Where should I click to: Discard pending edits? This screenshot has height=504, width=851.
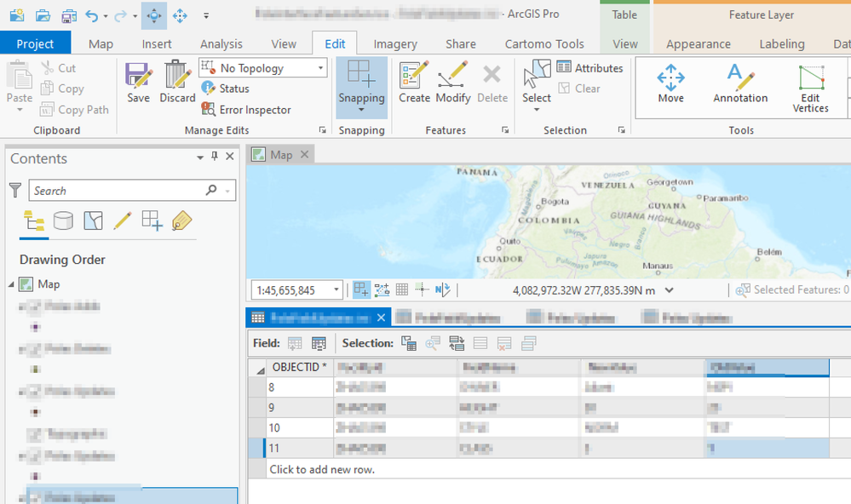point(177,83)
